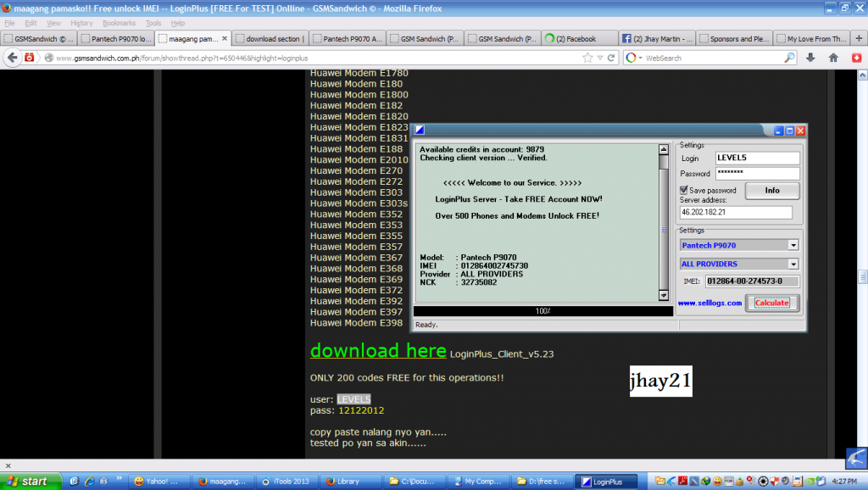
Task: Click the Server address input field
Action: (736, 213)
